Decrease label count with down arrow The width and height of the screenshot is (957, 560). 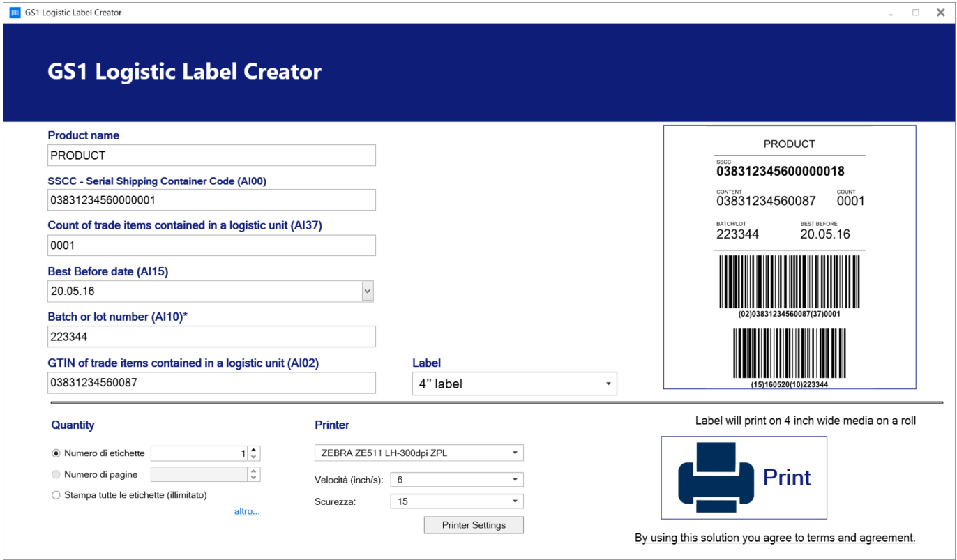point(254,457)
